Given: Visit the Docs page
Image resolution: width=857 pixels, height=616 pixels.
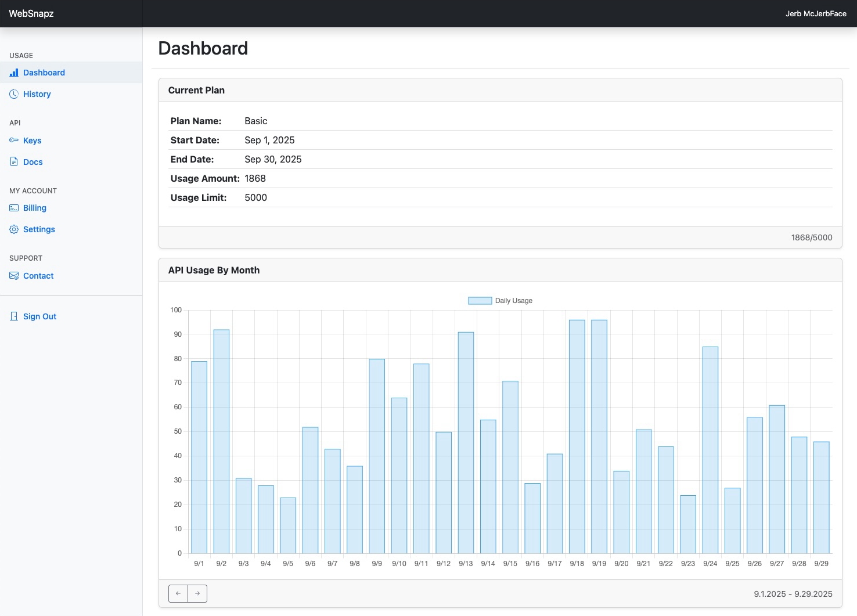Looking at the screenshot, I should pyautogui.click(x=33, y=161).
